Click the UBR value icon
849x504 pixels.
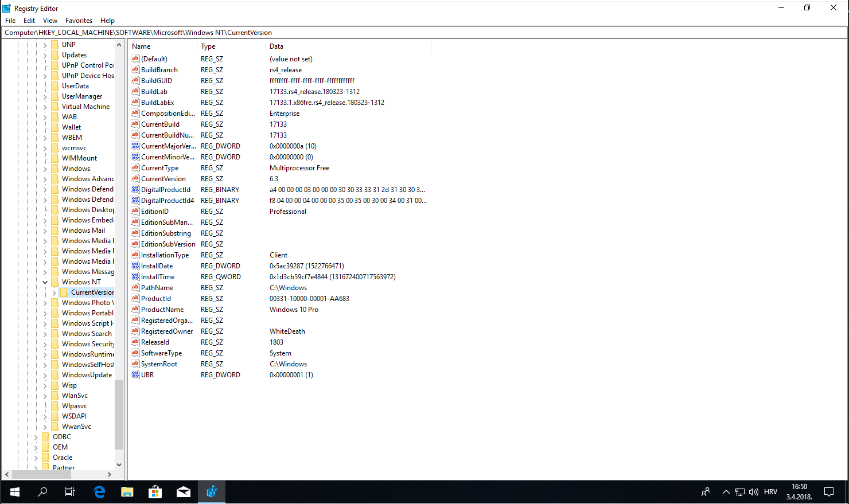pyautogui.click(x=135, y=374)
